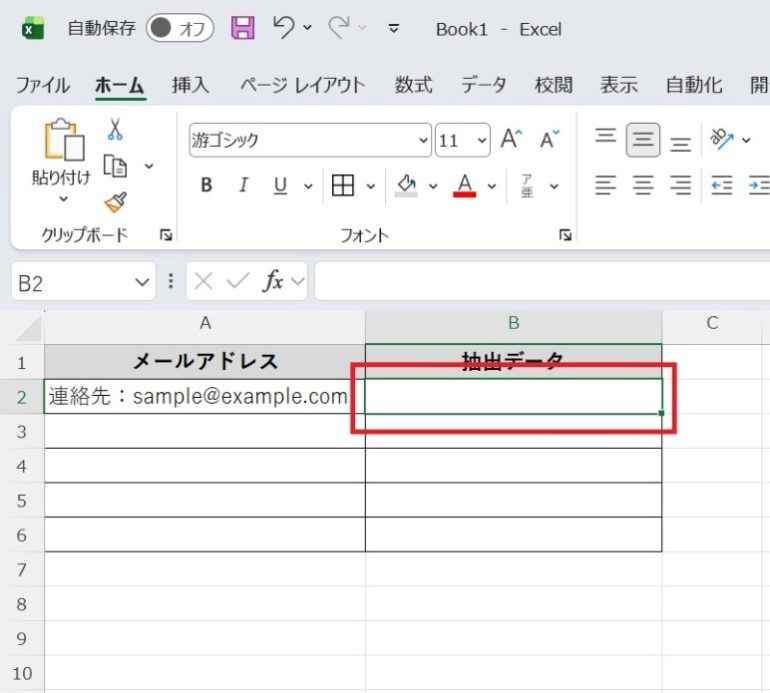This screenshot has height=693, width=770.
Task: Click the purple Save disk icon
Action: pos(243,28)
